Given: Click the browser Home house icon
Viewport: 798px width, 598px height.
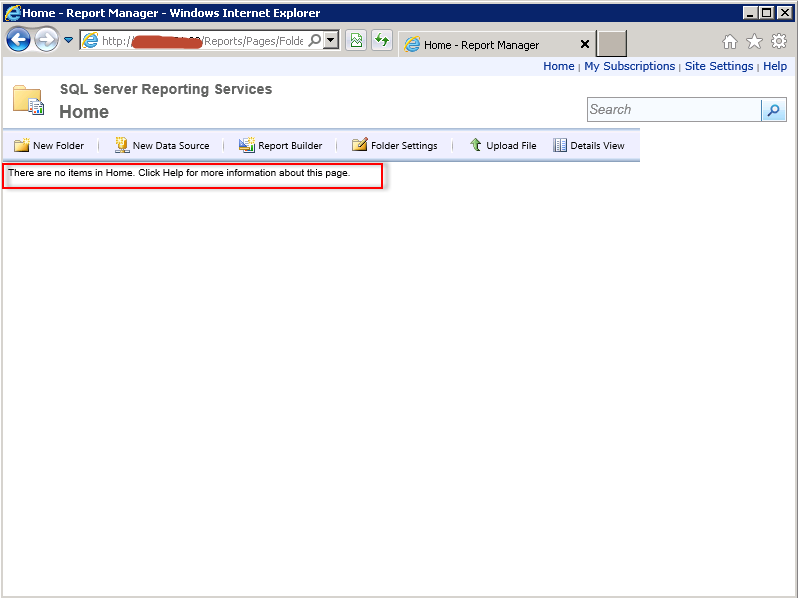Looking at the screenshot, I should [x=730, y=42].
